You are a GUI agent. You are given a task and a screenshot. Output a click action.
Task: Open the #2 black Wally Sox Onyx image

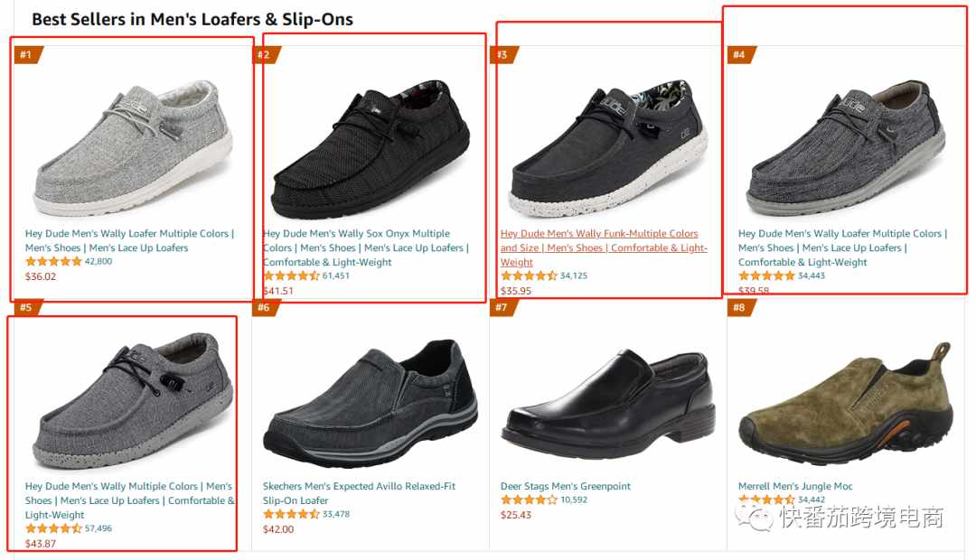pyautogui.click(x=371, y=149)
